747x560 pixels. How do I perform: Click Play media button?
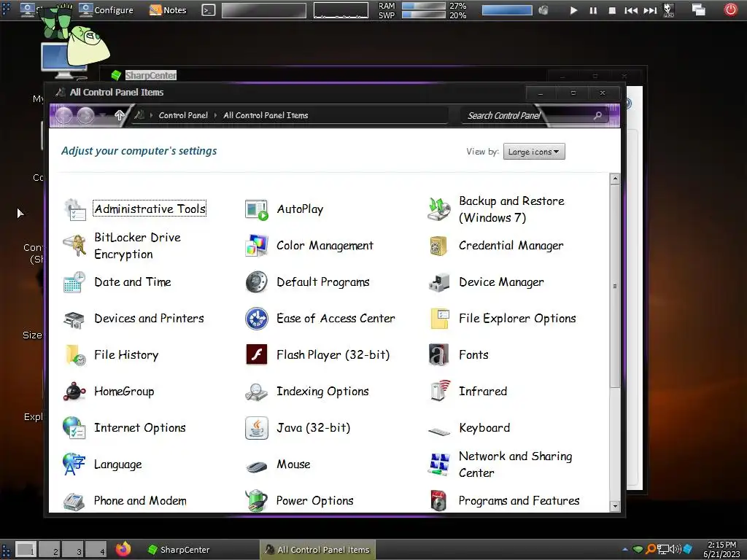click(x=573, y=10)
